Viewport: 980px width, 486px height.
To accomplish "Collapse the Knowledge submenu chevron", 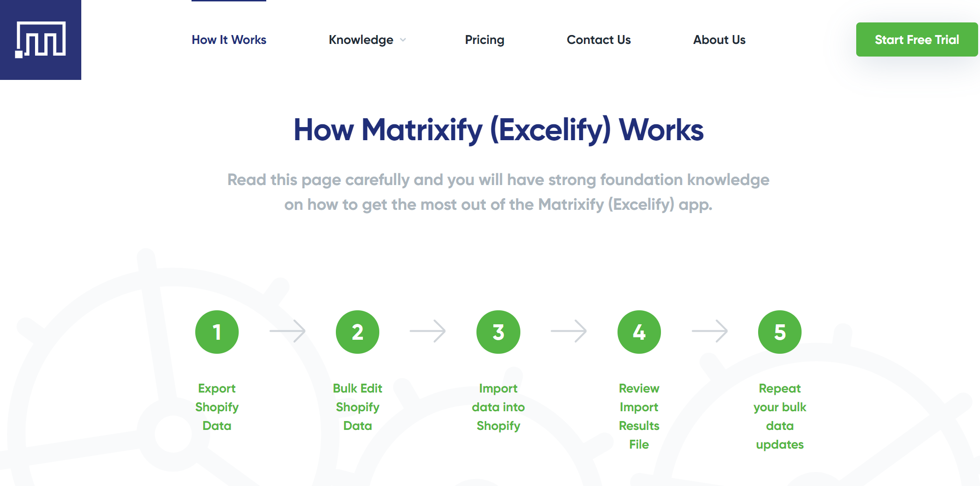I will click(403, 41).
